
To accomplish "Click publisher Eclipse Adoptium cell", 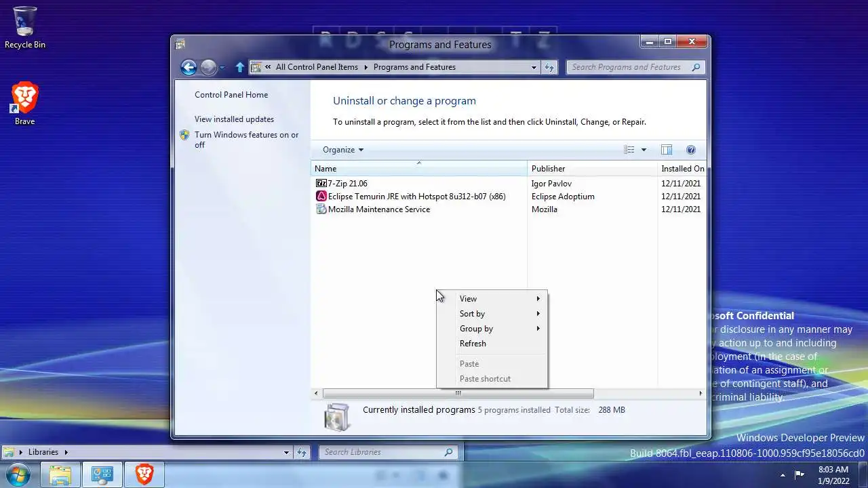I will point(563,197).
